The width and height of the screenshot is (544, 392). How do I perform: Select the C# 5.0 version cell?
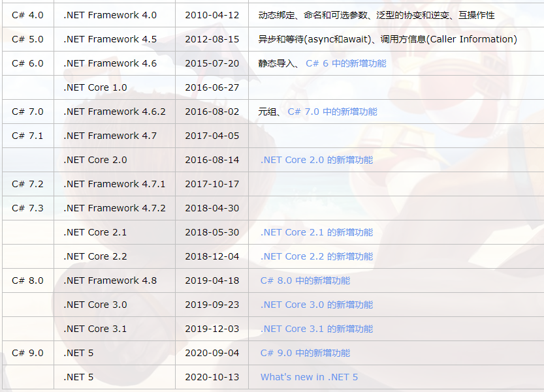(x=27, y=39)
